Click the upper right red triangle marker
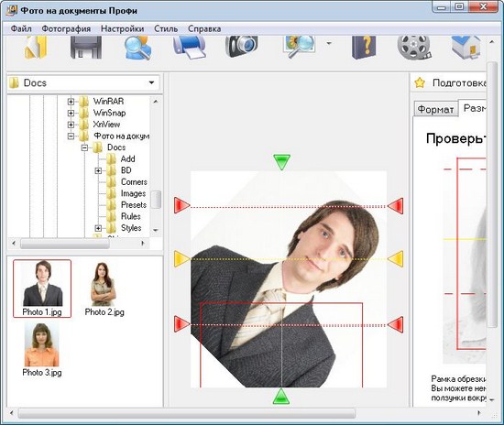 tap(395, 205)
